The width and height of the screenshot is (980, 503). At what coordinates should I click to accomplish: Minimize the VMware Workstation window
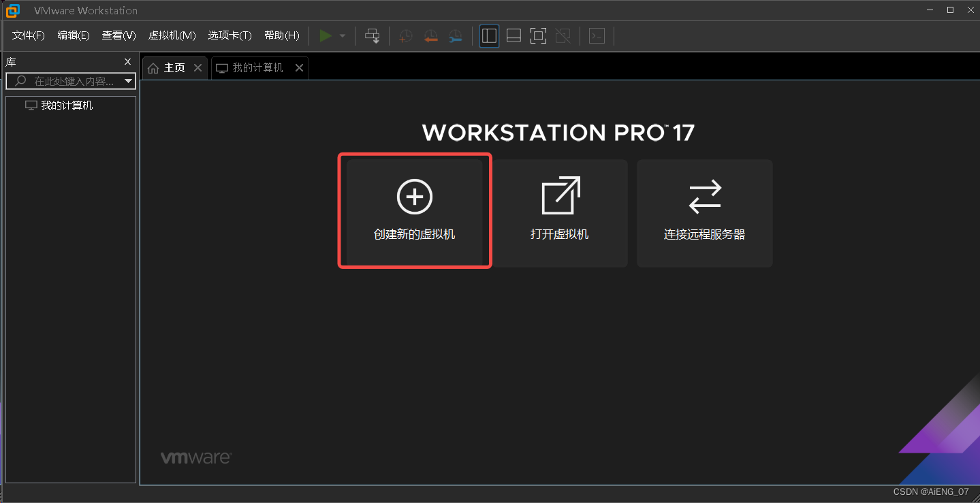pos(930,10)
